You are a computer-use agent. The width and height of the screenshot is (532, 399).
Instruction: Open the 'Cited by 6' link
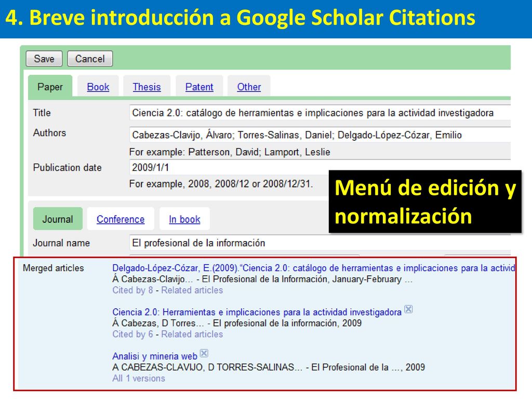(x=132, y=335)
